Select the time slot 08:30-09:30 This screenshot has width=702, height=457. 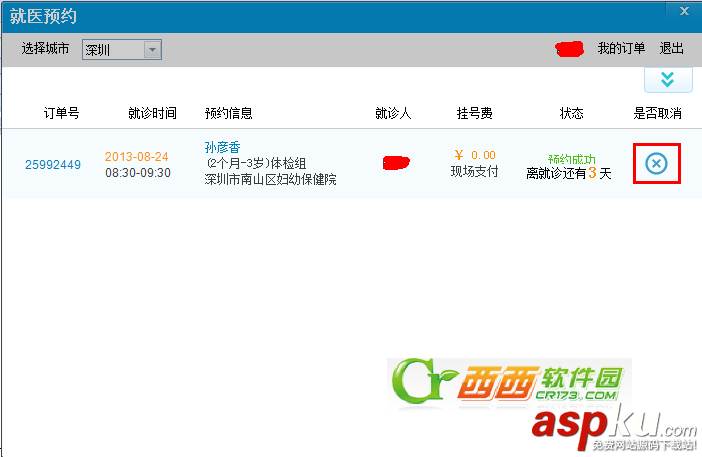pos(138,173)
